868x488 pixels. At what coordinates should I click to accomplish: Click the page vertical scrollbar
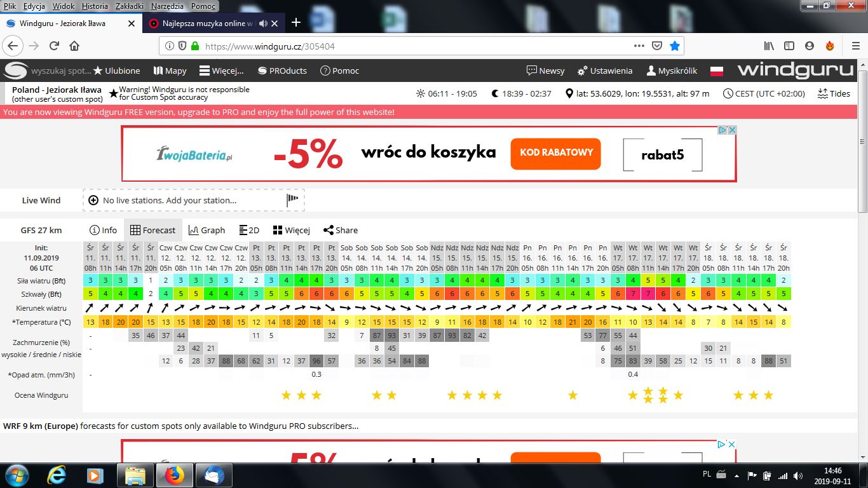(x=862, y=254)
